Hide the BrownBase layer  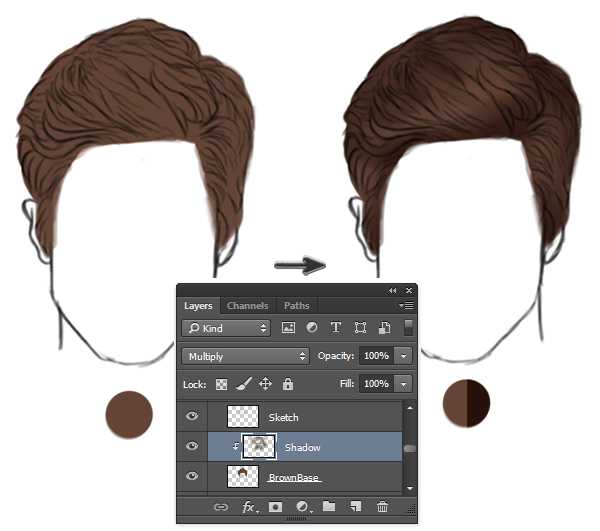[194, 477]
